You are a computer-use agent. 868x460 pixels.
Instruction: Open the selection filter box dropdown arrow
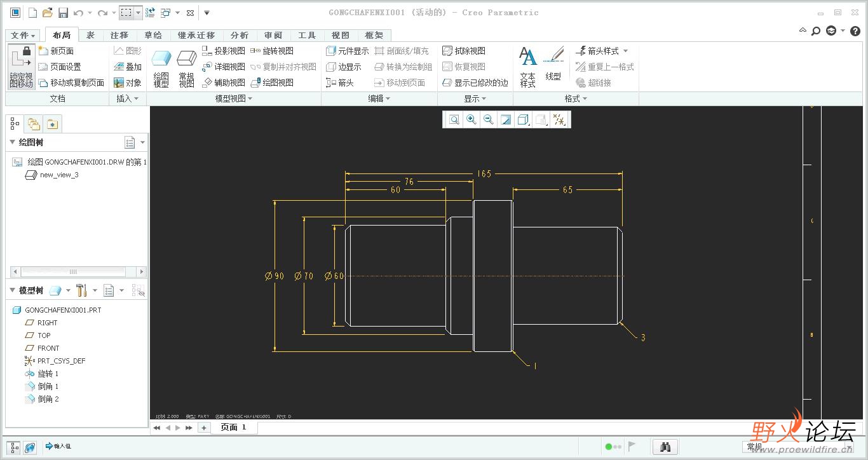pos(138,13)
